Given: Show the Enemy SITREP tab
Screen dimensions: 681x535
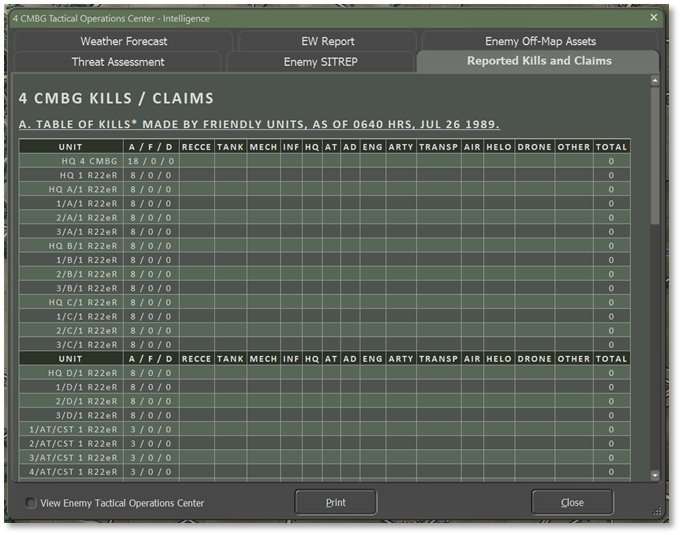Looking at the screenshot, I should click(320, 62).
